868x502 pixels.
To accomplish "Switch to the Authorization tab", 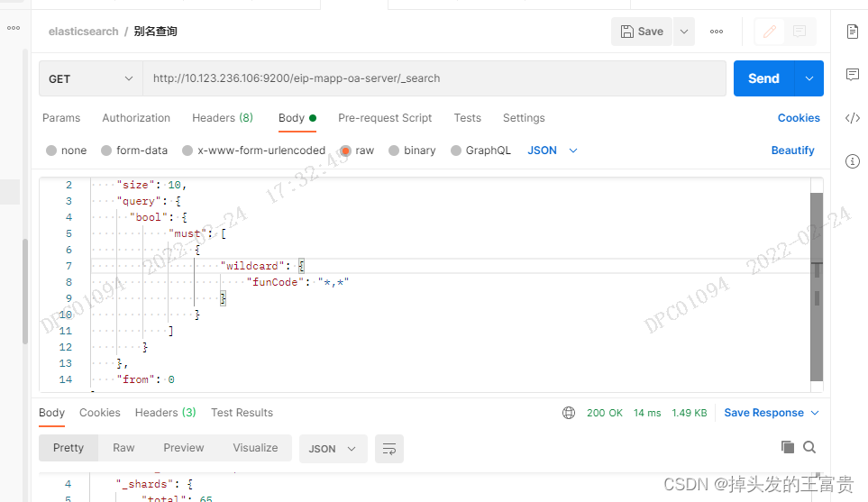I will coord(136,118).
